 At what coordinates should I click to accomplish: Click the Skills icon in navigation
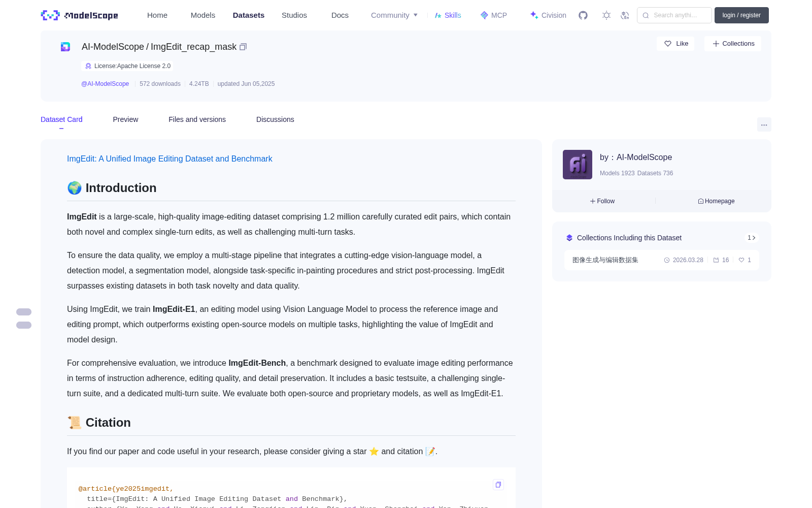(x=438, y=15)
